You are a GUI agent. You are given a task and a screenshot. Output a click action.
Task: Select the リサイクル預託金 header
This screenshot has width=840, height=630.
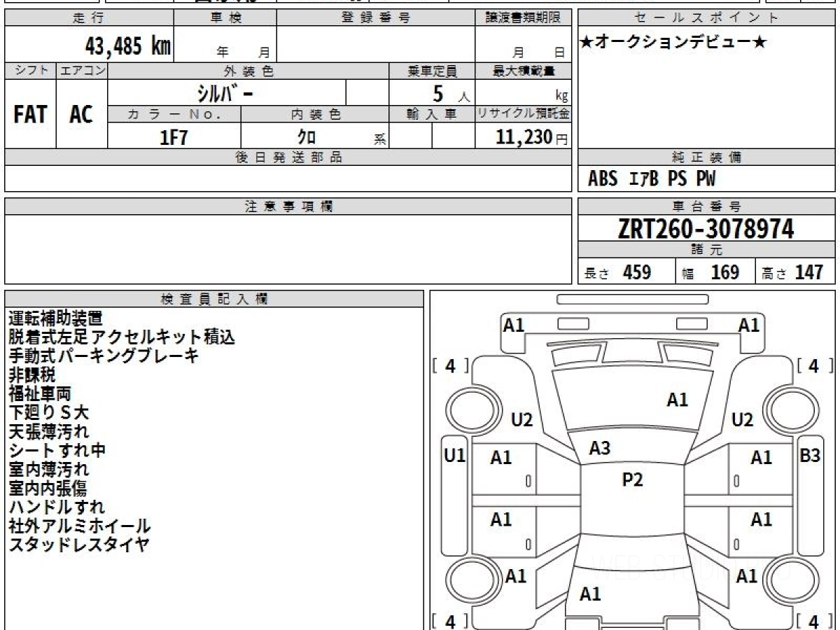point(524,114)
